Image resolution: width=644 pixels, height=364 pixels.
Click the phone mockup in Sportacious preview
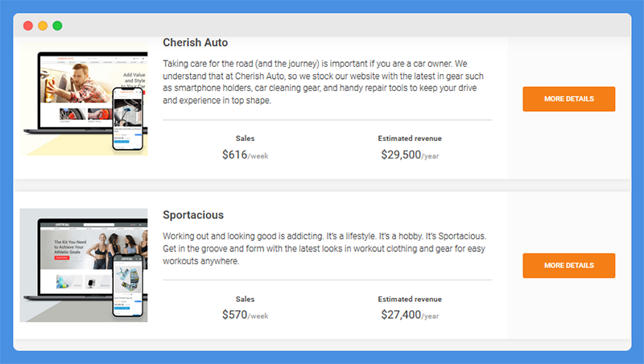[x=128, y=286]
